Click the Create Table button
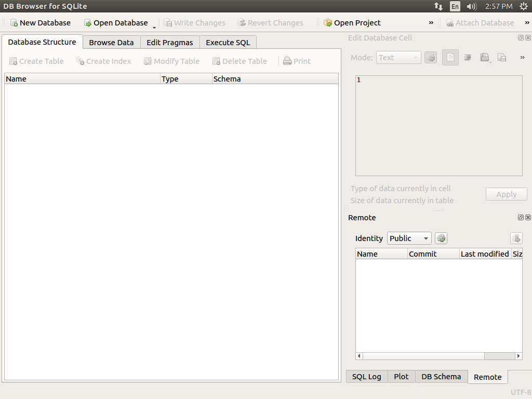 tap(36, 61)
